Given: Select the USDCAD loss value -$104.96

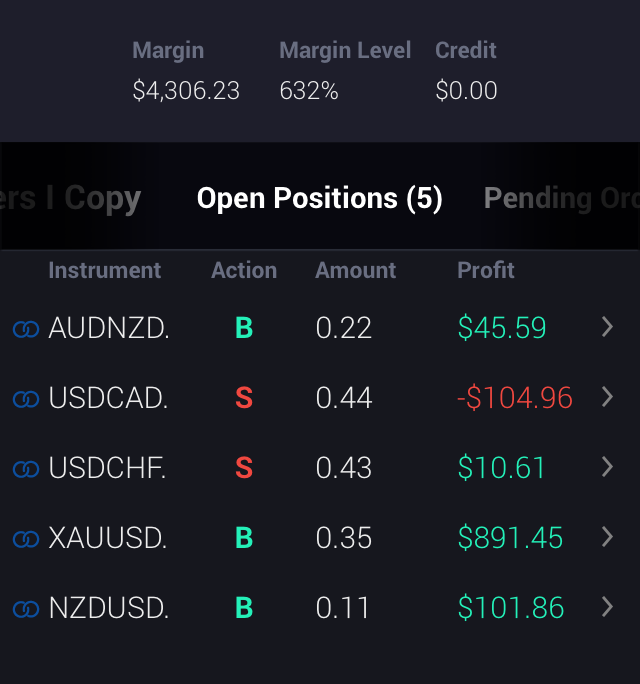Looking at the screenshot, I should pos(515,398).
